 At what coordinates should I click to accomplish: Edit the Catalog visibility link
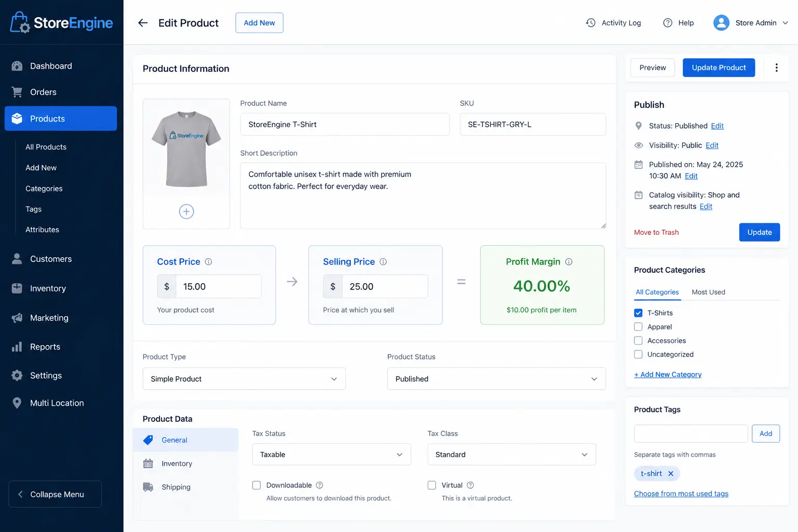706,206
